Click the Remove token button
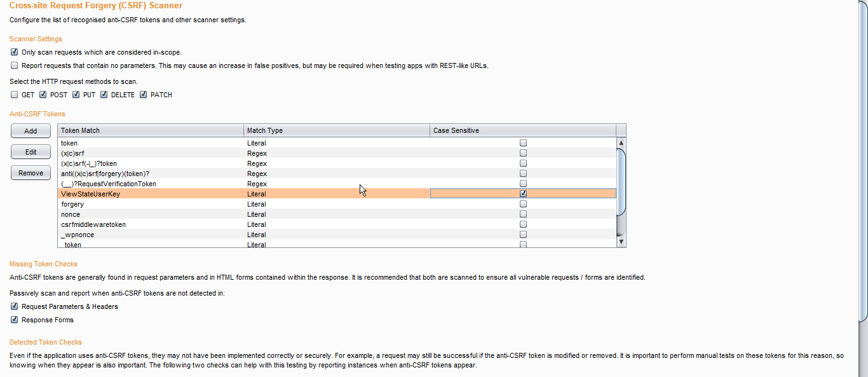The image size is (868, 377). click(31, 173)
